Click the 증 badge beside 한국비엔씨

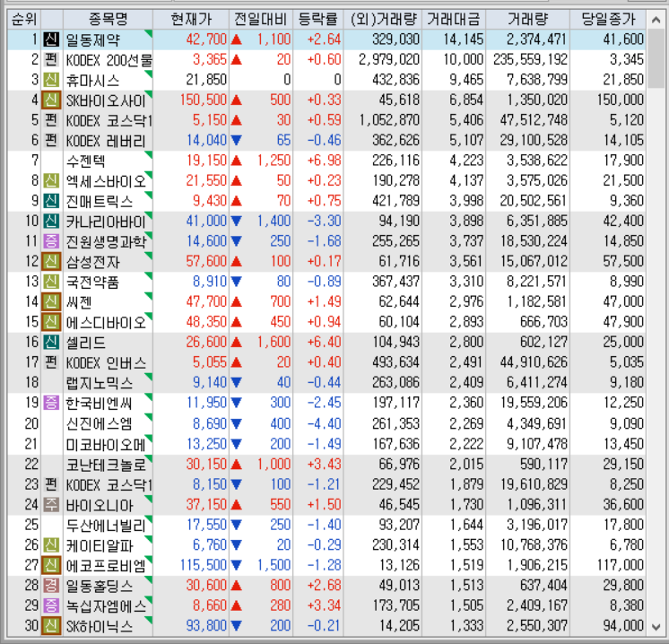pos(51,403)
